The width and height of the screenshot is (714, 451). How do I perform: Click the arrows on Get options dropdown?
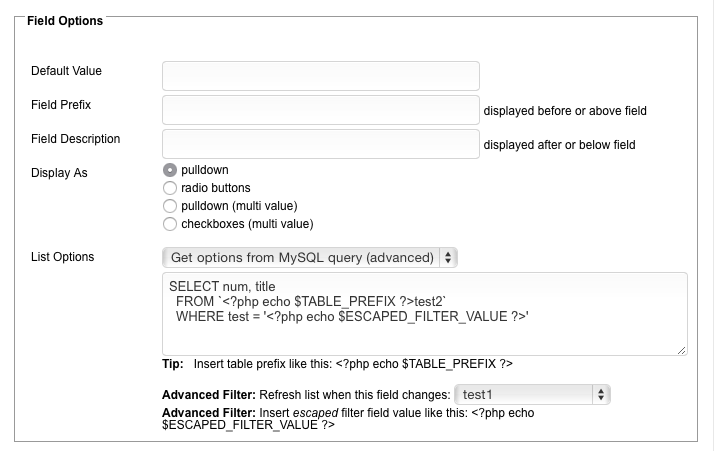coord(449,257)
